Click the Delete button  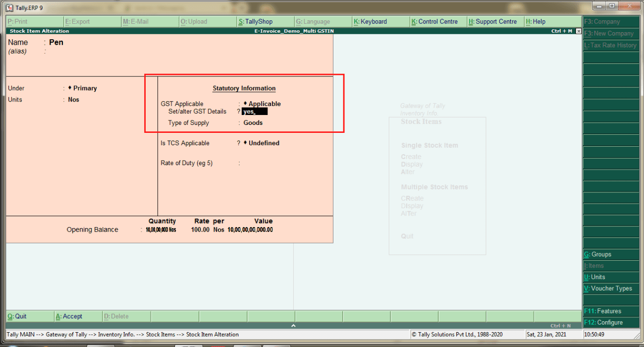[126, 316]
